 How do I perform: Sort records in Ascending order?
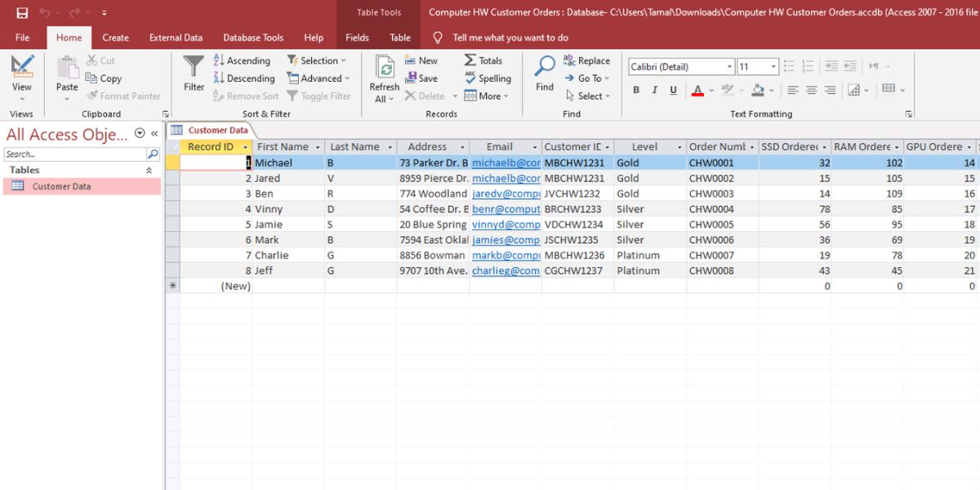click(x=242, y=60)
